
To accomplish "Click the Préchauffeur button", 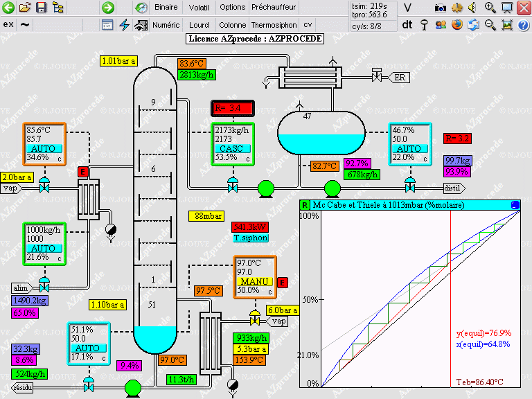I will [274, 8].
